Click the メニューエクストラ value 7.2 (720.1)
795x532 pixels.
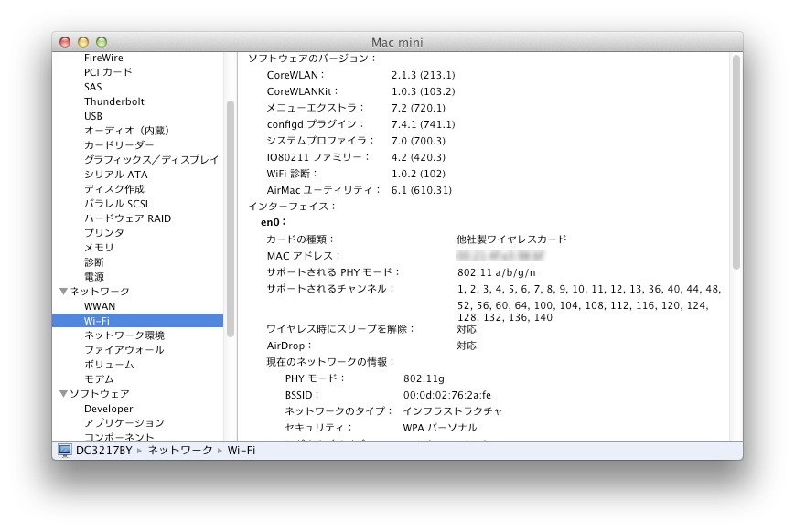coord(418,108)
